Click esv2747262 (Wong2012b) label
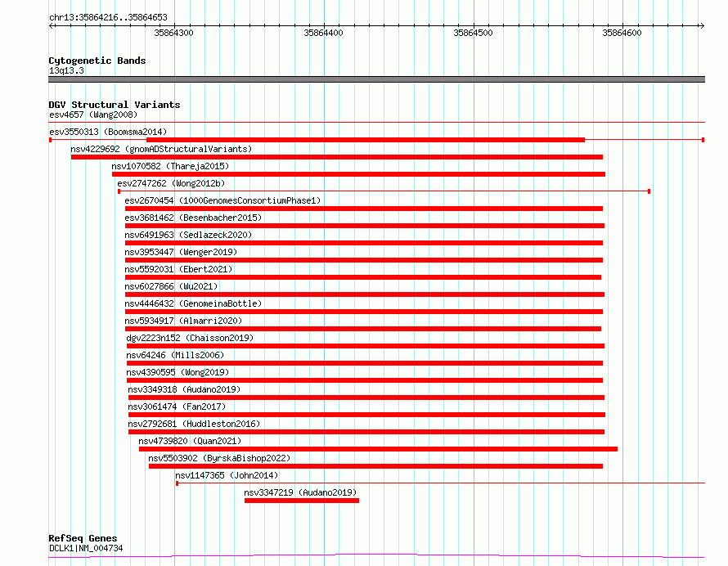Viewport: 728px width, 566px height. click(171, 183)
